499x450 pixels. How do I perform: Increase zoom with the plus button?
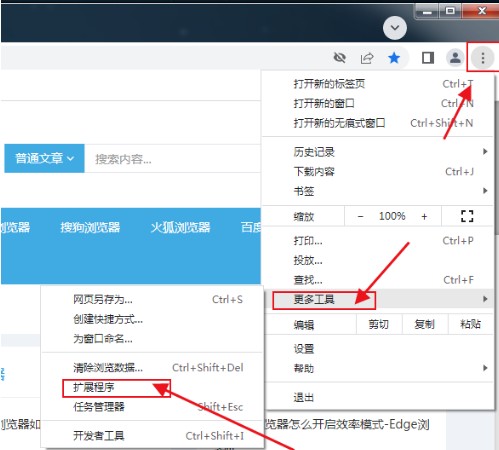(424, 216)
